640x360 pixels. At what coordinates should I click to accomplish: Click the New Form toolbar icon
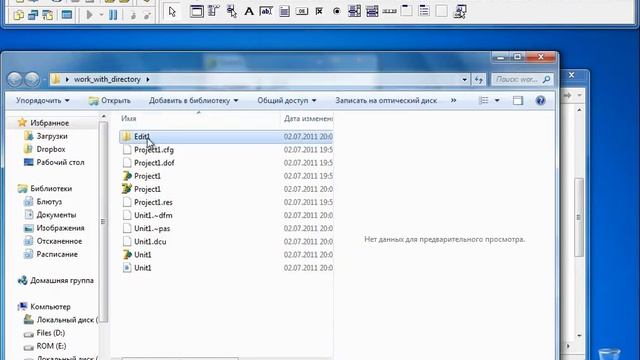[67, 16]
